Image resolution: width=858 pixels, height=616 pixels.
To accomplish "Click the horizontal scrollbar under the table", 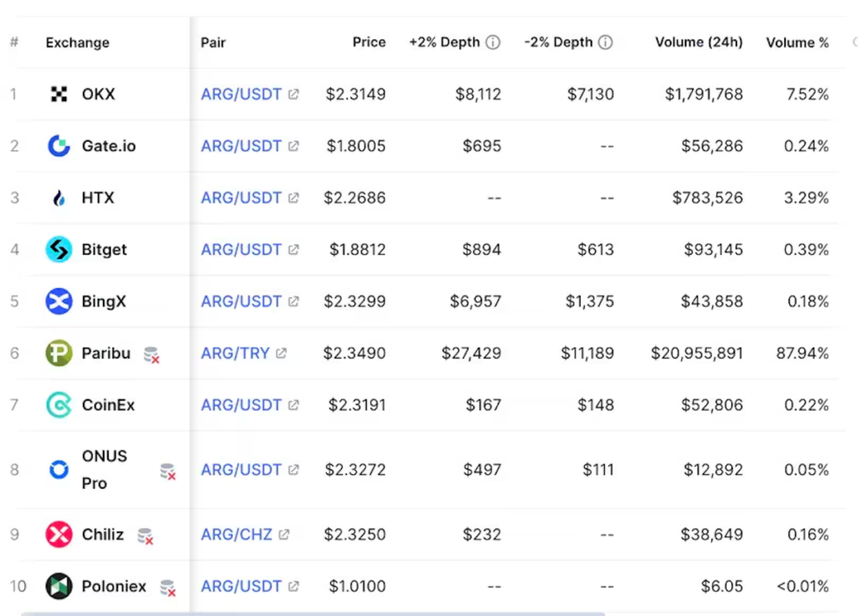I will click(x=313, y=613).
